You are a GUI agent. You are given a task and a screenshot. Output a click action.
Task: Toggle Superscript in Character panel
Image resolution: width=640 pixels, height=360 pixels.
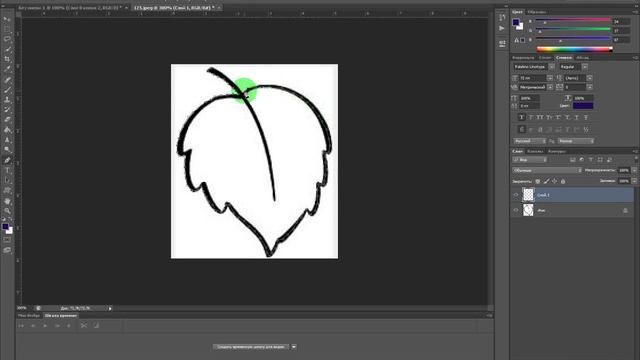[558, 117]
